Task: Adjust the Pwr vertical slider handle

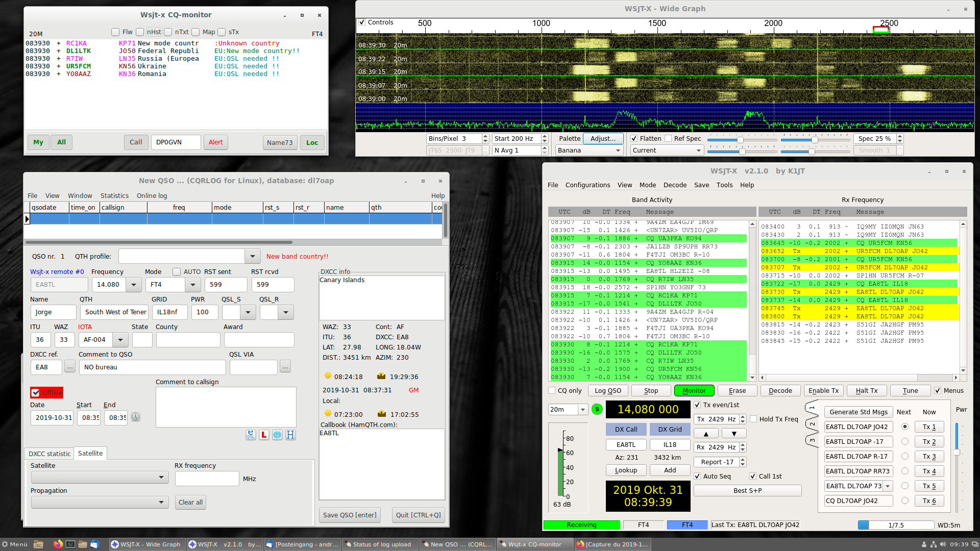Action: coord(957,452)
